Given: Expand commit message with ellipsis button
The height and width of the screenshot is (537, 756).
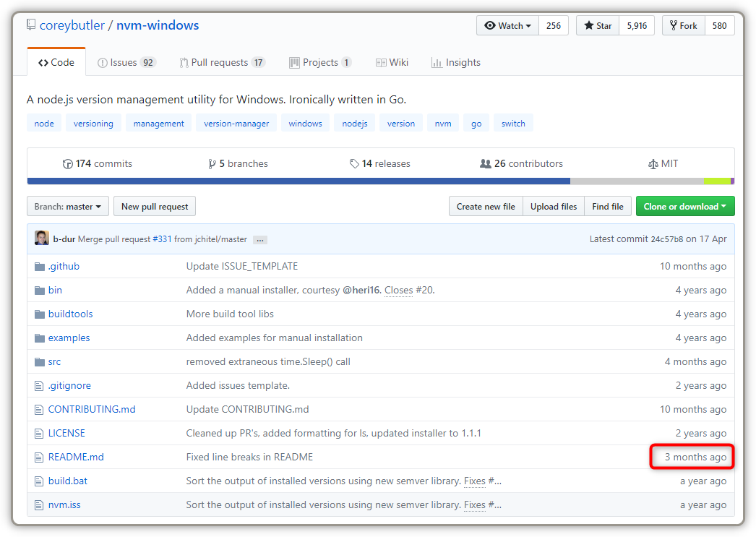Looking at the screenshot, I should pos(260,239).
